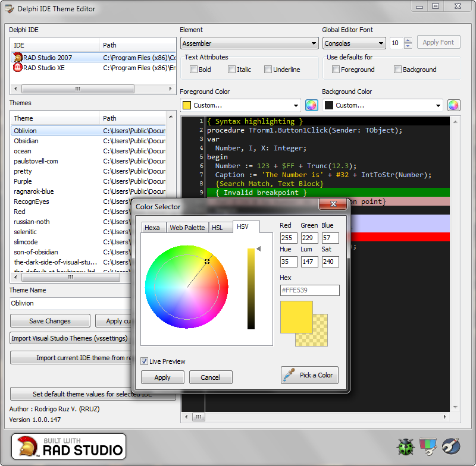This screenshot has width=476, height=466.
Task: Click the Theme Name input field
Action: 70,303
